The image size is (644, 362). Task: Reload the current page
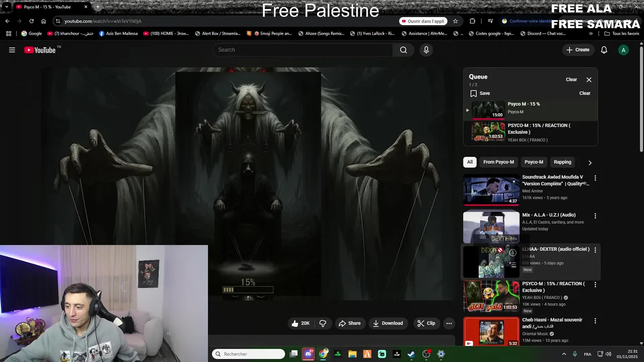(x=31, y=21)
